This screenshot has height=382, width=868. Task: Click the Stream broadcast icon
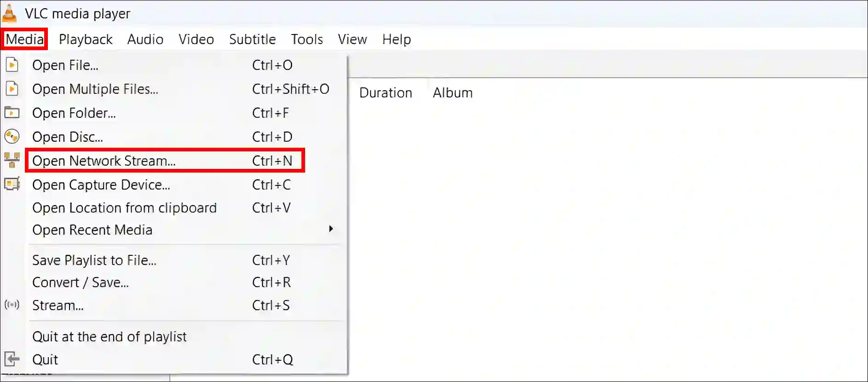tap(12, 305)
